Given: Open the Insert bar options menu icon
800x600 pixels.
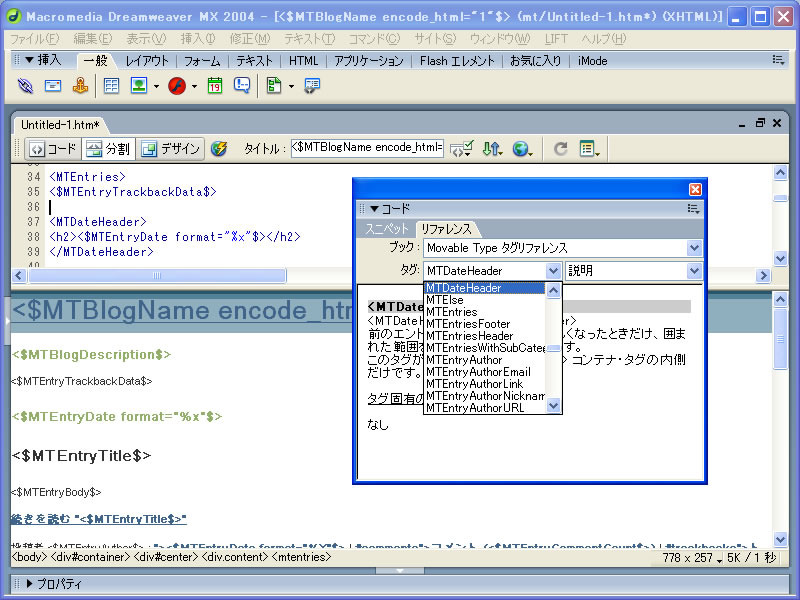Looking at the screenshot, I should tap(778, 60).
